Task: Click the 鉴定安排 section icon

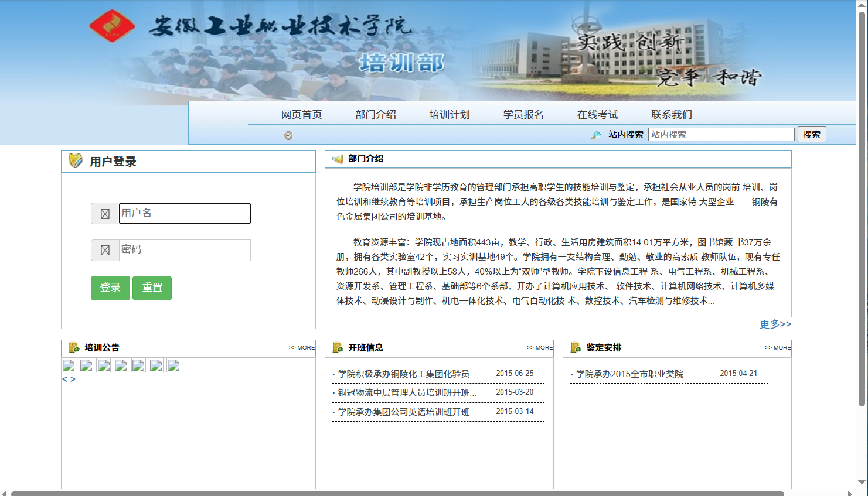Action: [x=576, y=347]
